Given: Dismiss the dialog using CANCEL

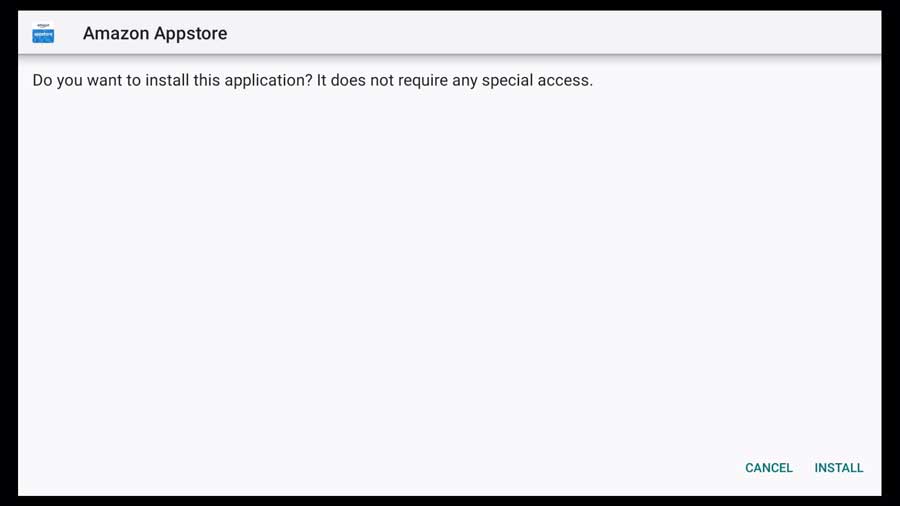Looking at the screenshot, I should [x=769, y=468].
